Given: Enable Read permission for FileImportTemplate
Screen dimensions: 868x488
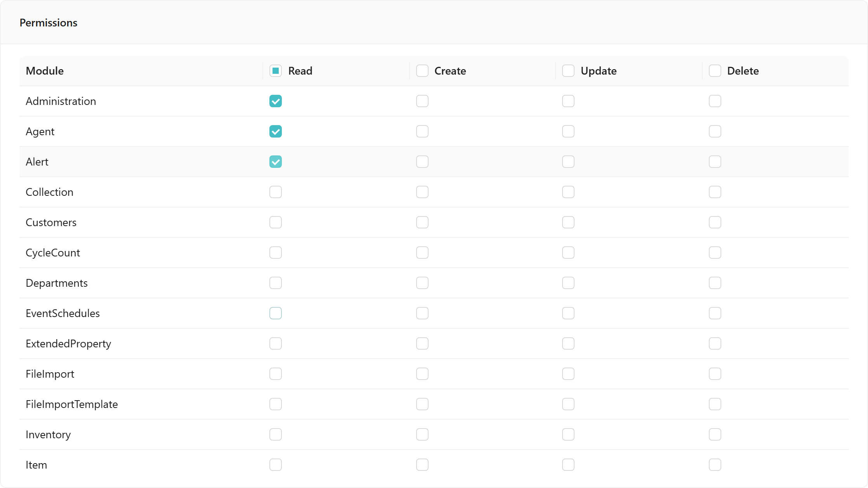Looking at the screenshot, I should pyautogui.click(x=276, y=404).
